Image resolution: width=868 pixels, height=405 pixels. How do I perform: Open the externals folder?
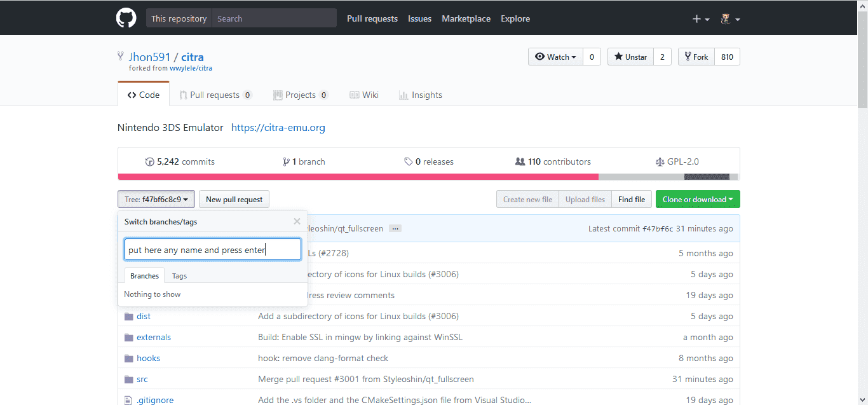pyautogui.click(x=154, y=337)
